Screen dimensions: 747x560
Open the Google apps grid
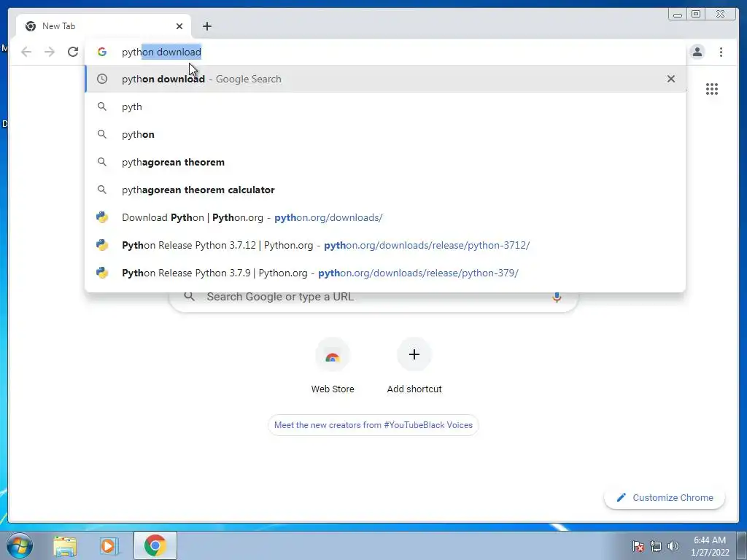tap(712, 89)
